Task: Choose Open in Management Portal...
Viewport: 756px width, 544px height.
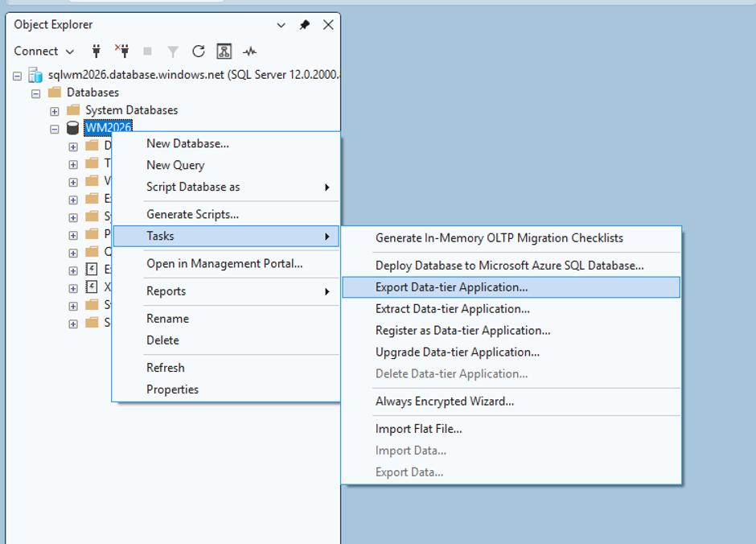Action: click(x=226, y=264)
